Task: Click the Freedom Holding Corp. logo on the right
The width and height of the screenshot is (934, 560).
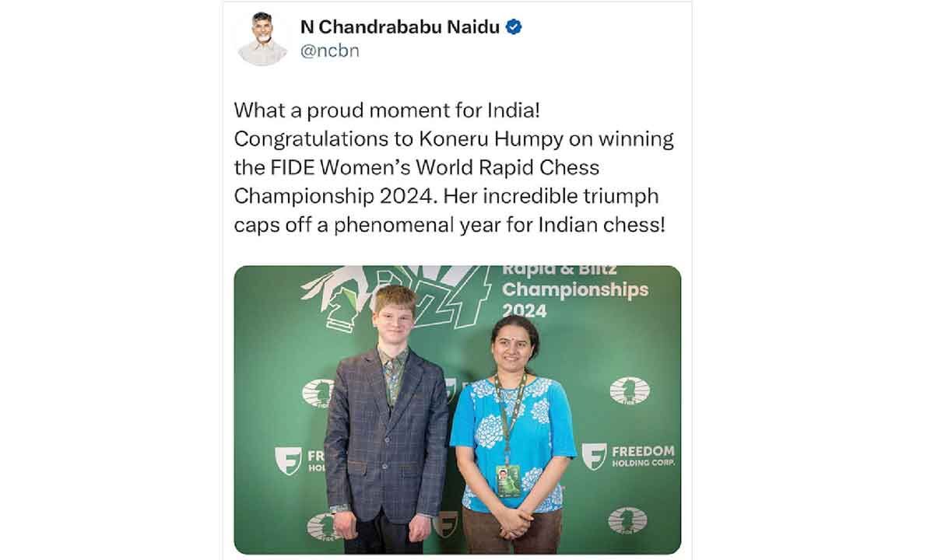Action: [628, 456]
